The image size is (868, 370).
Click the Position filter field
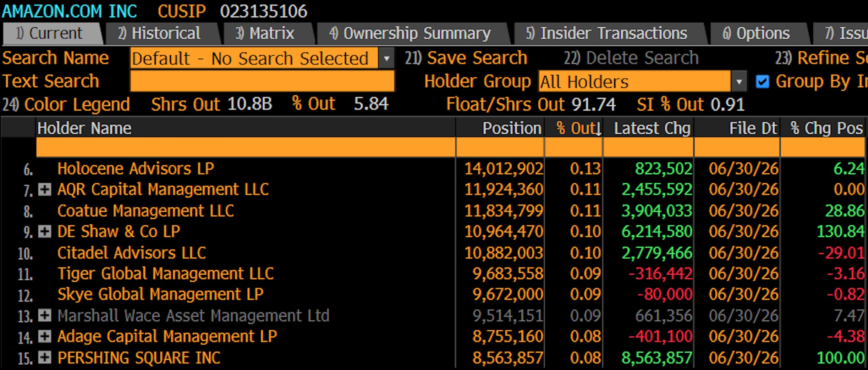[x=500, y=147]
